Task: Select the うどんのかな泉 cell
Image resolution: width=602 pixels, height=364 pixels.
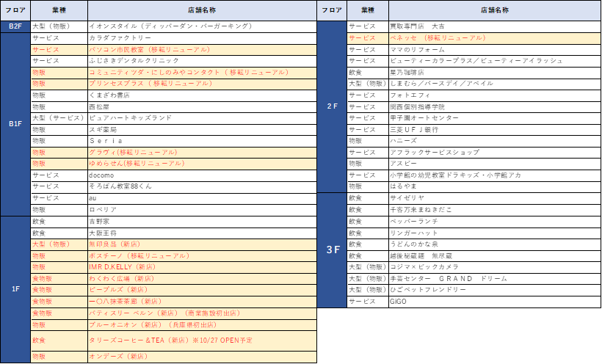Action: (495, 244)
